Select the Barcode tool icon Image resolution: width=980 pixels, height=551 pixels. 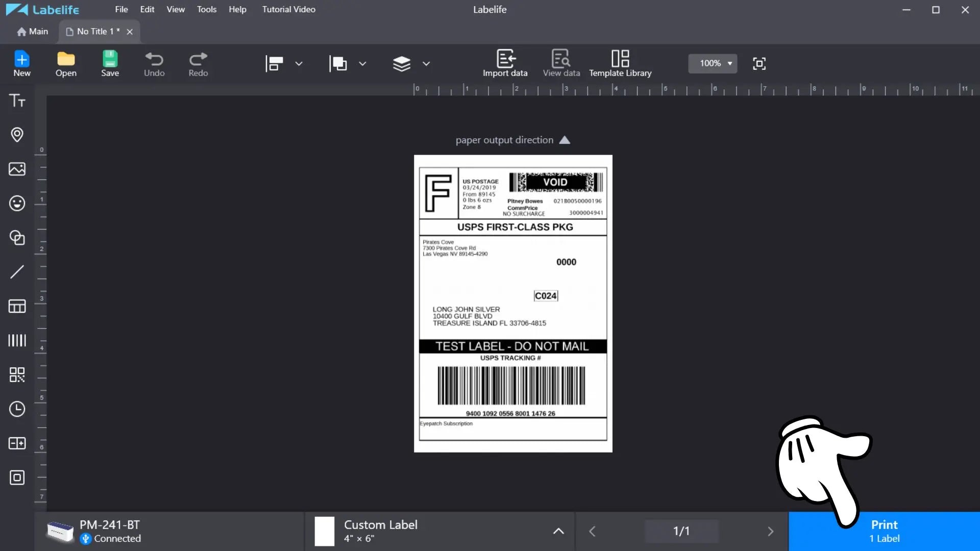pyautogui.click(x=17, y=340)
